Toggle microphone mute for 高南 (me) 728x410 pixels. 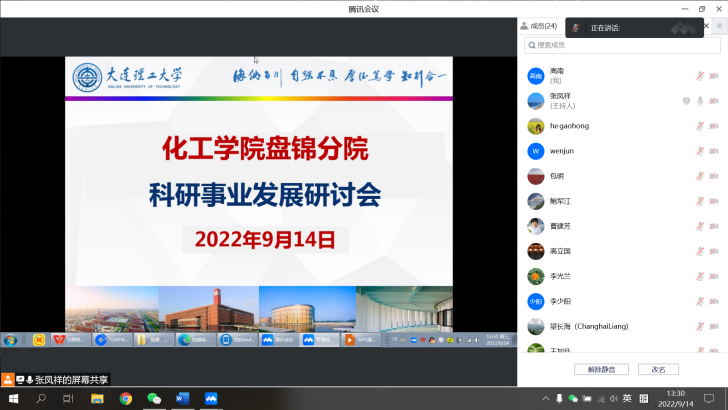click(701, 76)
